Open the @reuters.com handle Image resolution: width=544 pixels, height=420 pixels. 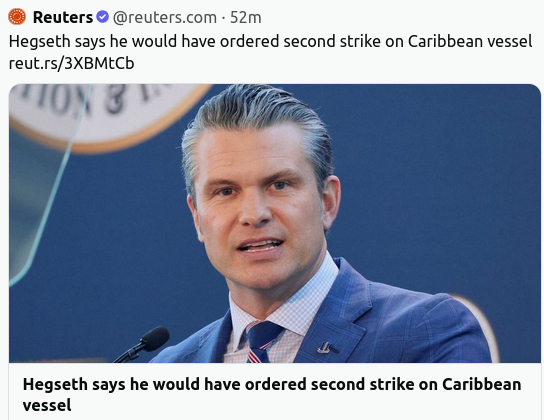tap(165, 17)
